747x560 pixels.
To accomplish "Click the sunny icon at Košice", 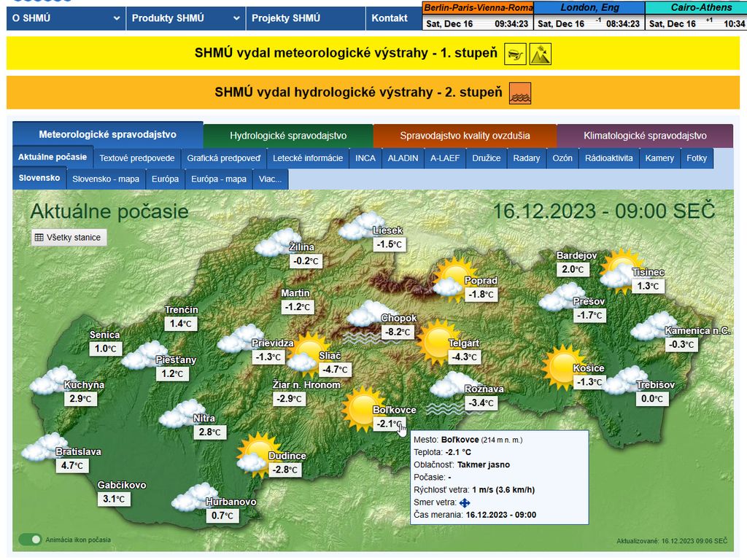I will (x=563, y=366).
